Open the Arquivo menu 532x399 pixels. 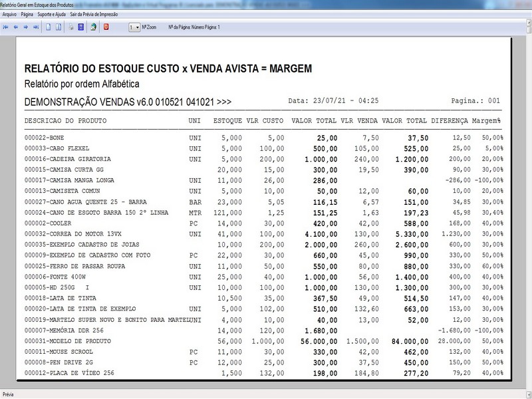[11, 12]
